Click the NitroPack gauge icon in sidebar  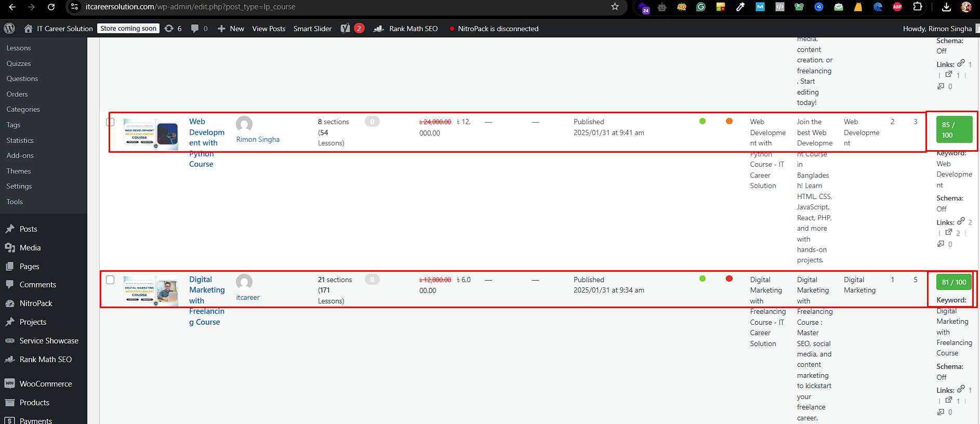pos(9,303)
